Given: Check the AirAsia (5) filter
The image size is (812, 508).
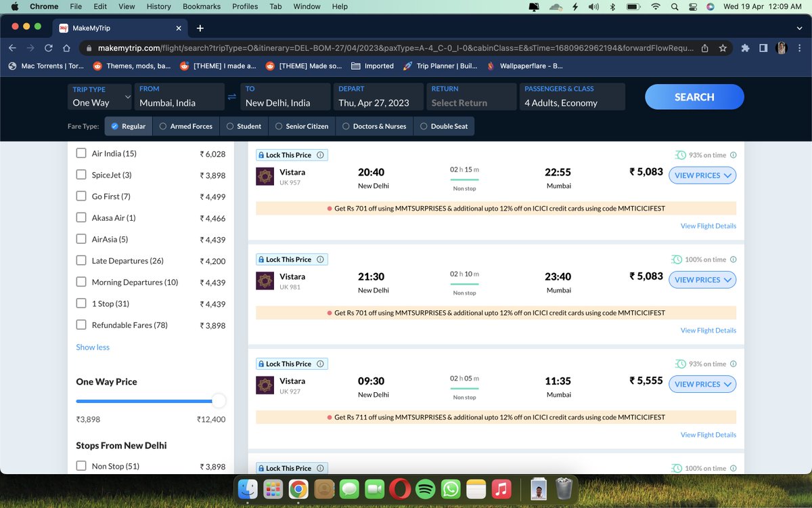Looking at the screenshot, I should (x=81, y=239).
